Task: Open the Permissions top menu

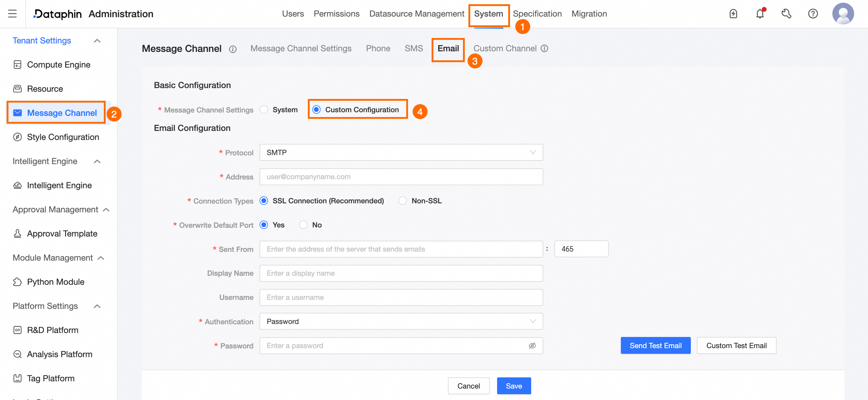Action: pos(336,14)
